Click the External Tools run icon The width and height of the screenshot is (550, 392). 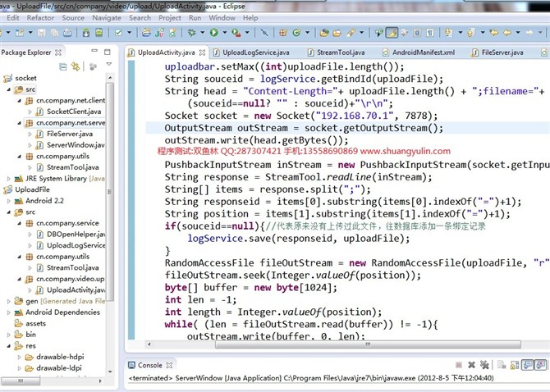[236, 33]
